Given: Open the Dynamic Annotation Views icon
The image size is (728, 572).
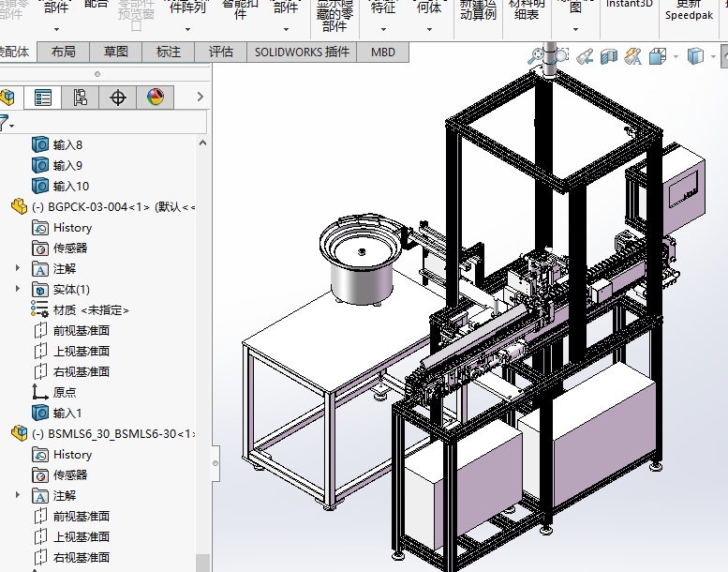Looking at the screenshot, I should point(633,57).
